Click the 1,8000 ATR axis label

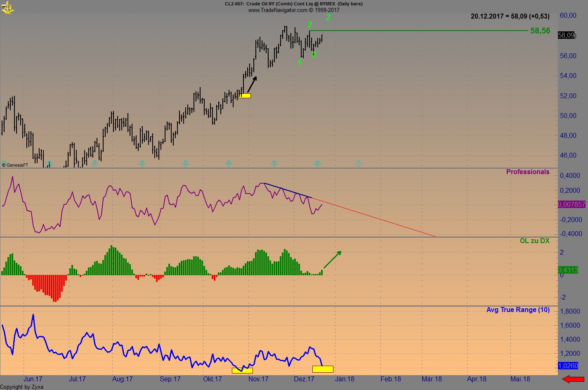pos(570,311)
